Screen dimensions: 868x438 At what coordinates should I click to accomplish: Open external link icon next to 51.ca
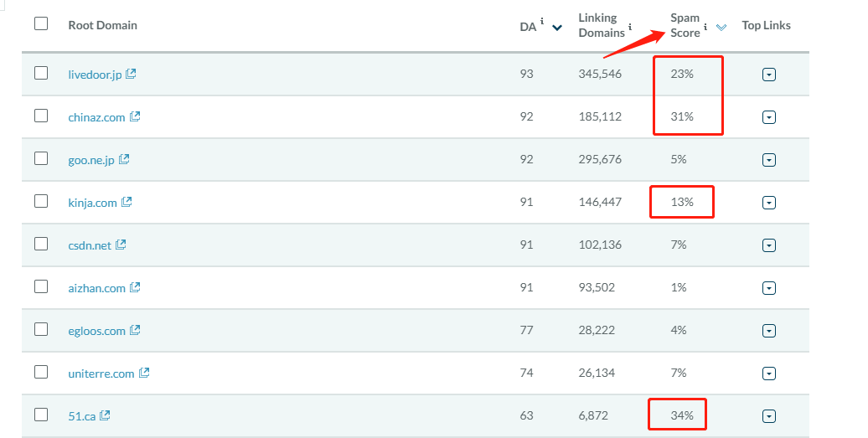tap(105, 415)
